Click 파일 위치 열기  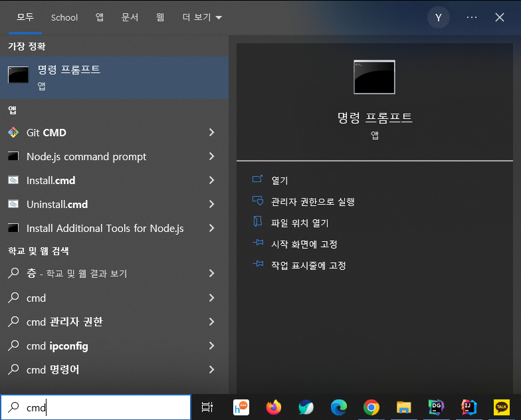(x=299, y=223)
